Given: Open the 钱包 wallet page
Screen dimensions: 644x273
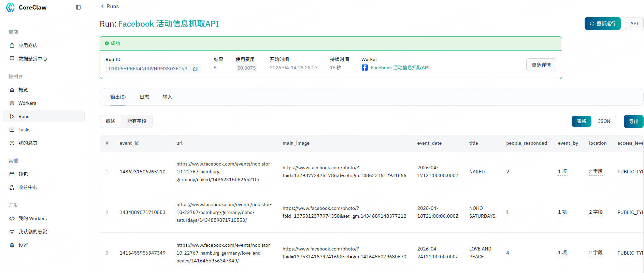Looking at the screenshot, I should (x=23, y=174).
